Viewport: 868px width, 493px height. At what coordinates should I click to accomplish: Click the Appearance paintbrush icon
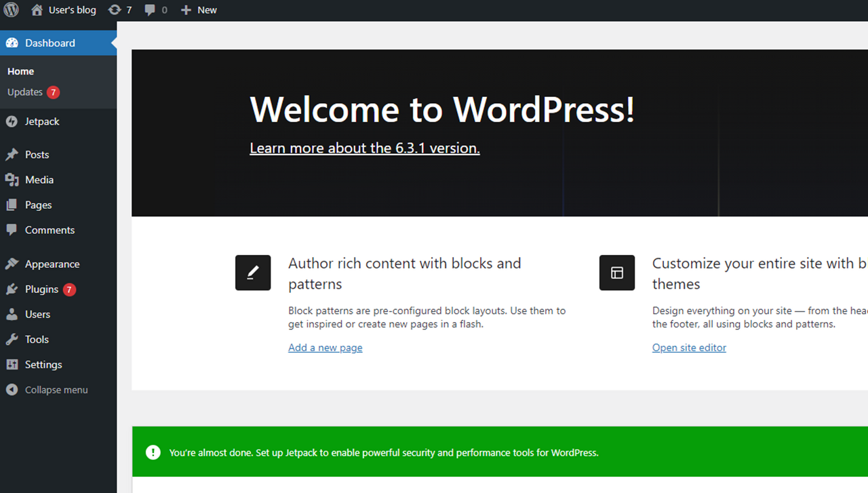pos(12,264)
